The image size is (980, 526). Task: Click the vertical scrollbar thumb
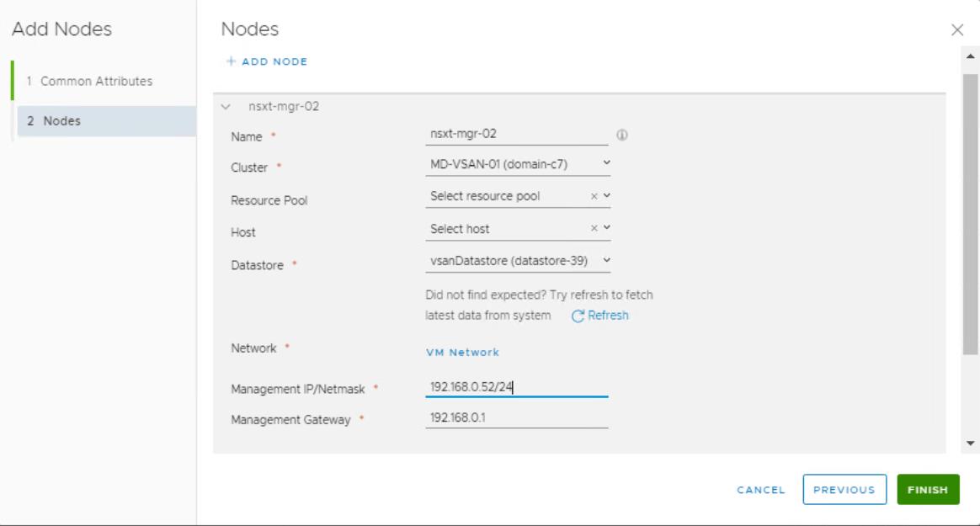pyautogui.click(x=970, y=214)
